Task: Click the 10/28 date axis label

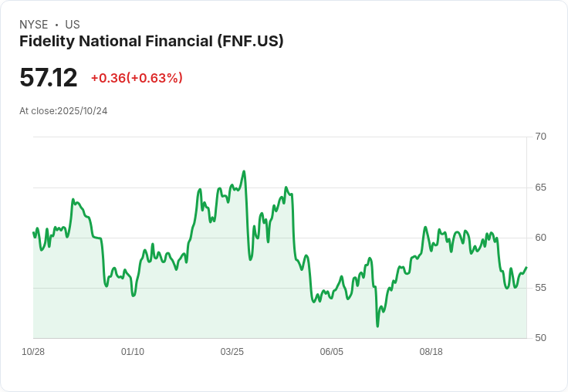Action: point(33,352)
